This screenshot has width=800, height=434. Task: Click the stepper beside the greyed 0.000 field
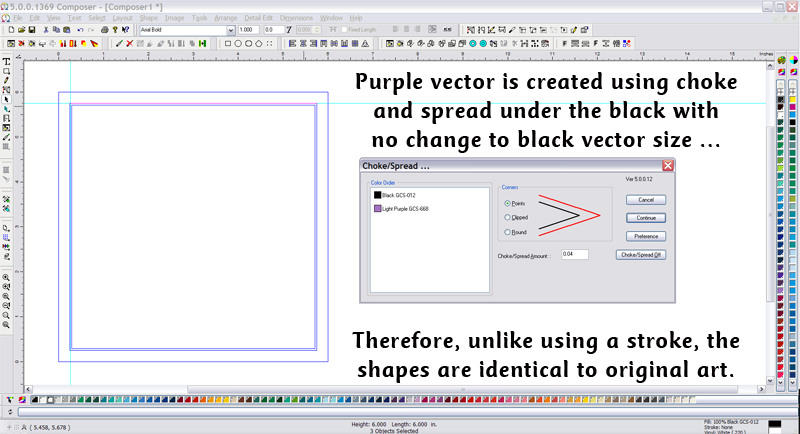point(317,30)
